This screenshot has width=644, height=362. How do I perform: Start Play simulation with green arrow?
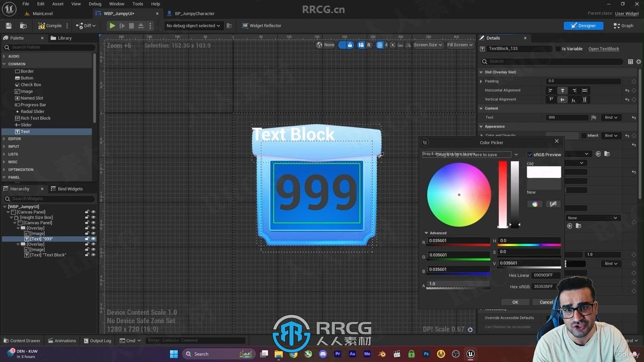(112, 26)
